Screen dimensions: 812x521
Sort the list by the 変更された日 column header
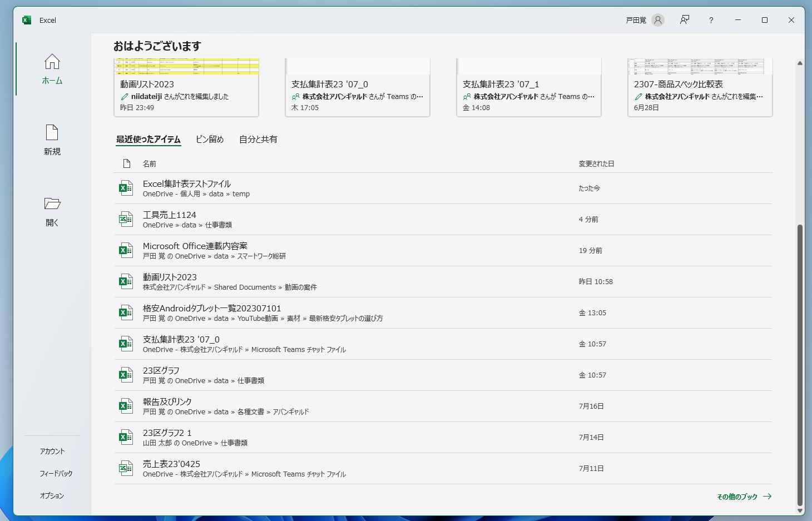pos(596,164)
